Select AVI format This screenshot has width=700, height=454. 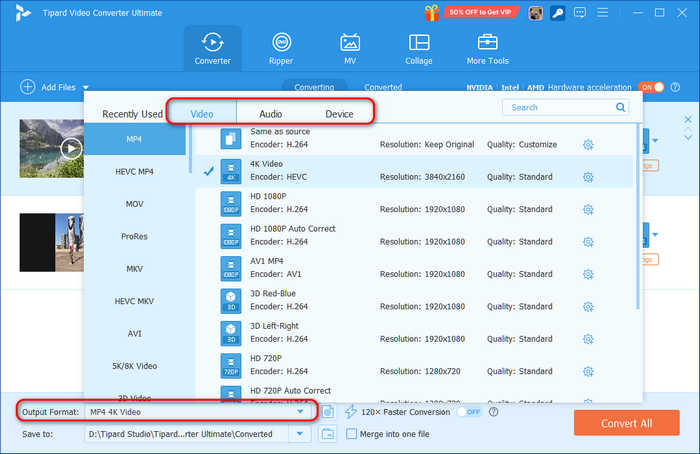[134, 333]
